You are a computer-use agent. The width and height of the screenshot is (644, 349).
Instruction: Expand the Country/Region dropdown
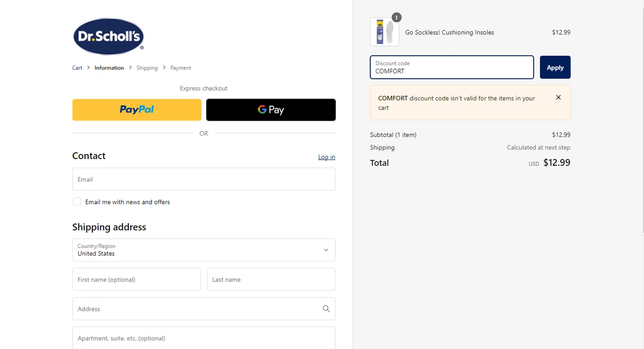click(x=204, y=250)
